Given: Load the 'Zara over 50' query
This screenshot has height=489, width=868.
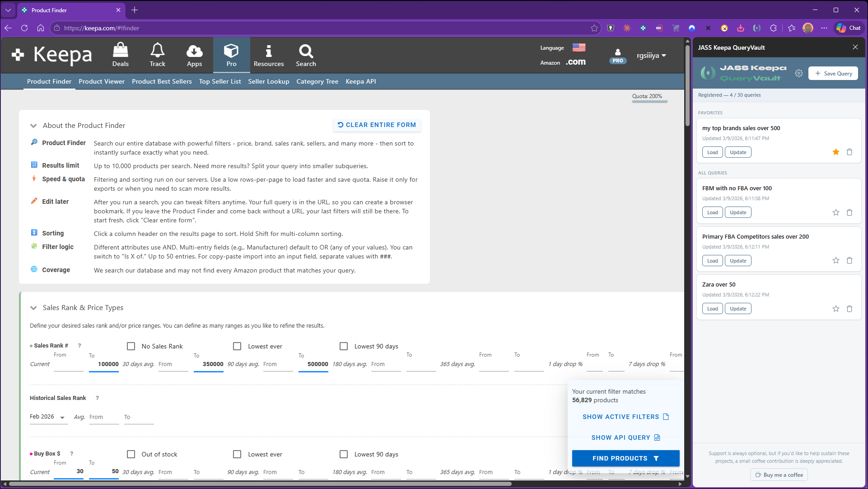Looking at the screenshot, I should [712, 309].
